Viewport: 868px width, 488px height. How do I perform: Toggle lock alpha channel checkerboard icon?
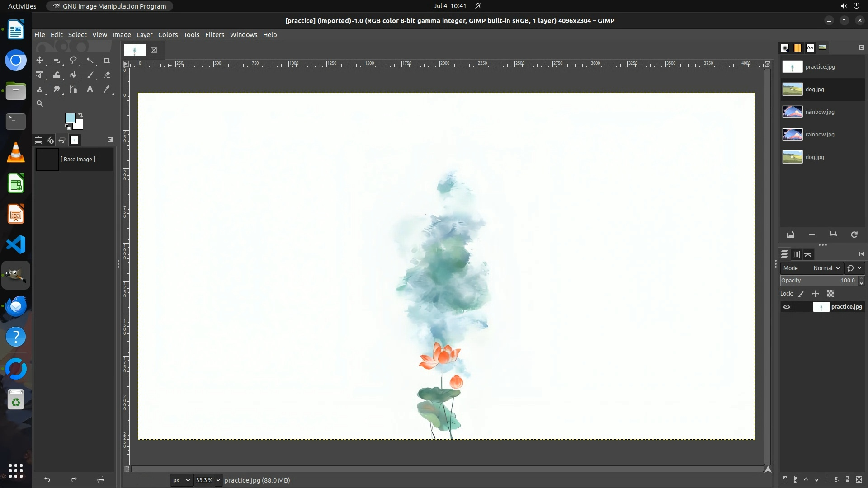tap(830, 294)
